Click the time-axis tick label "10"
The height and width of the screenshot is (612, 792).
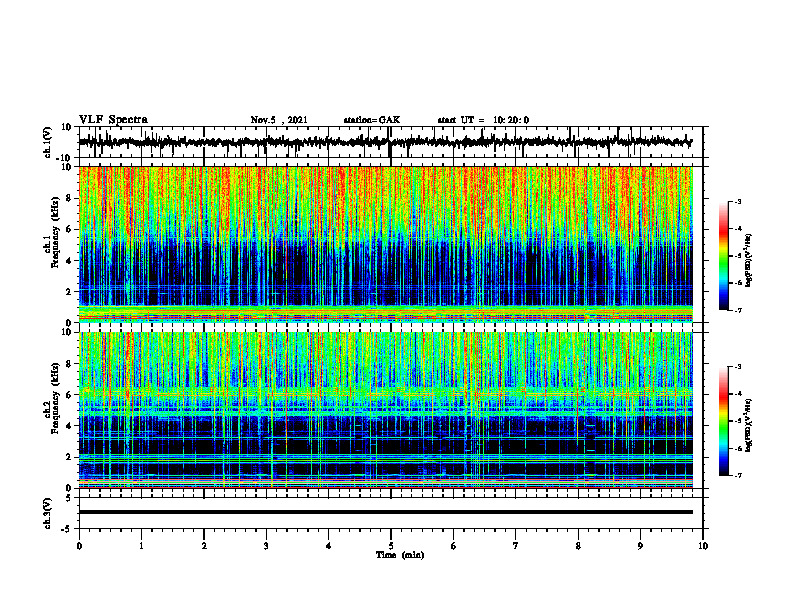(703, 546)
